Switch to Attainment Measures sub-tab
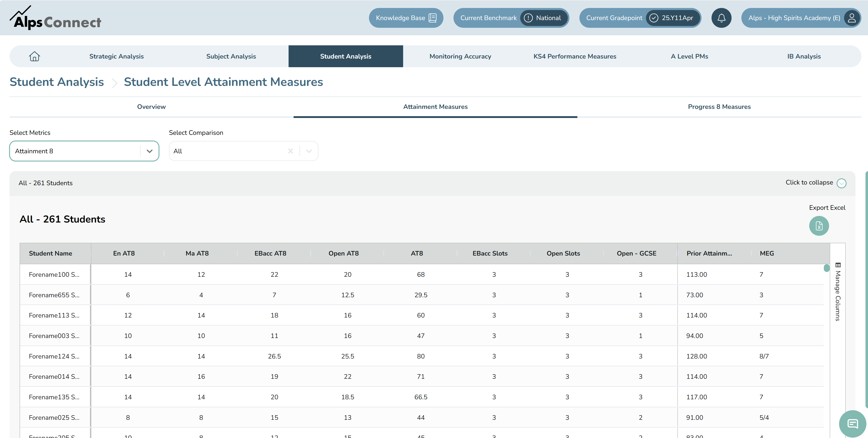 [435, 107]
